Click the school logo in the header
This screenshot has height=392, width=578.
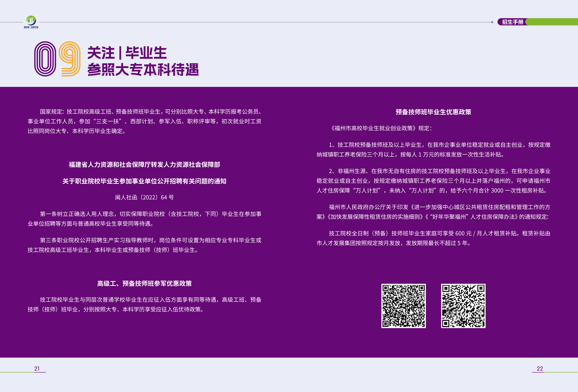pyautogui.click(x=31, y=22)
